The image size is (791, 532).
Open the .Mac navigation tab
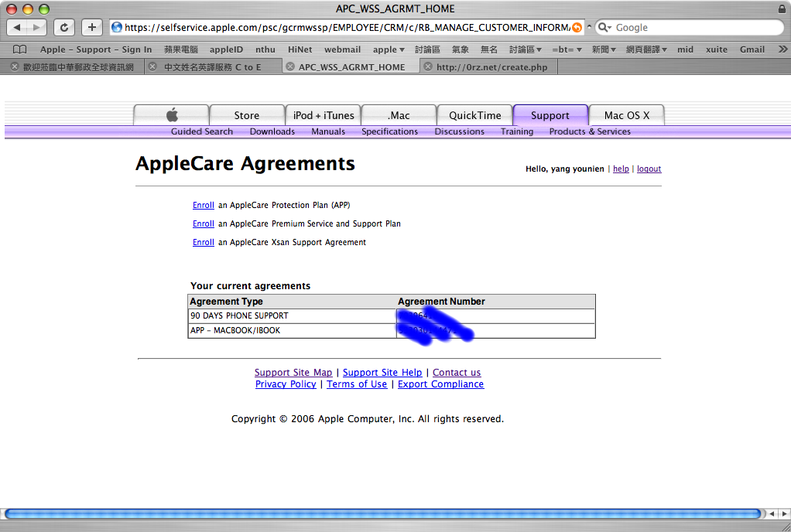(x=399, y=115)
